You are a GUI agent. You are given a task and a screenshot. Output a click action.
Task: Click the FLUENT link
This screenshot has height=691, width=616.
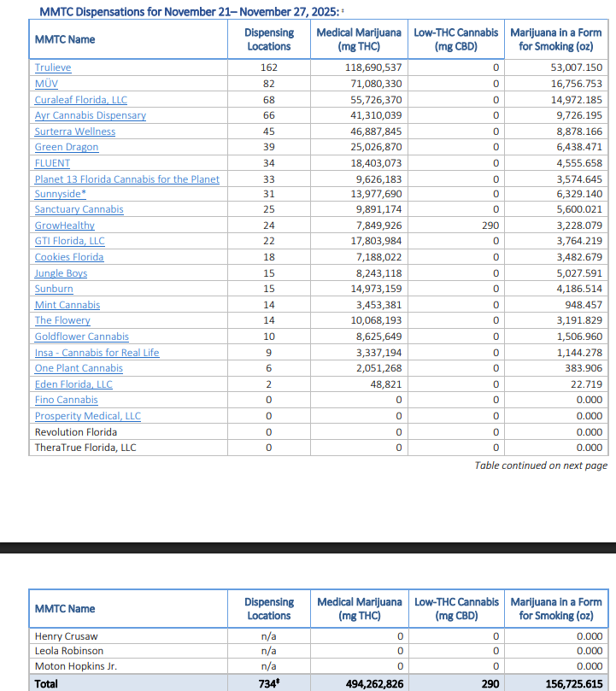click(x=52, y=163)
